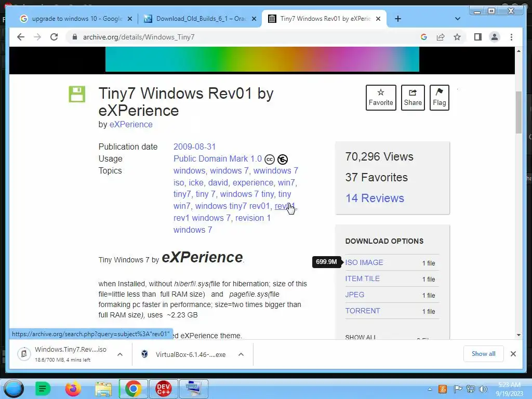Show hidden system tray icons
This screenshot has height=399, width=532.
click(430, 389)
